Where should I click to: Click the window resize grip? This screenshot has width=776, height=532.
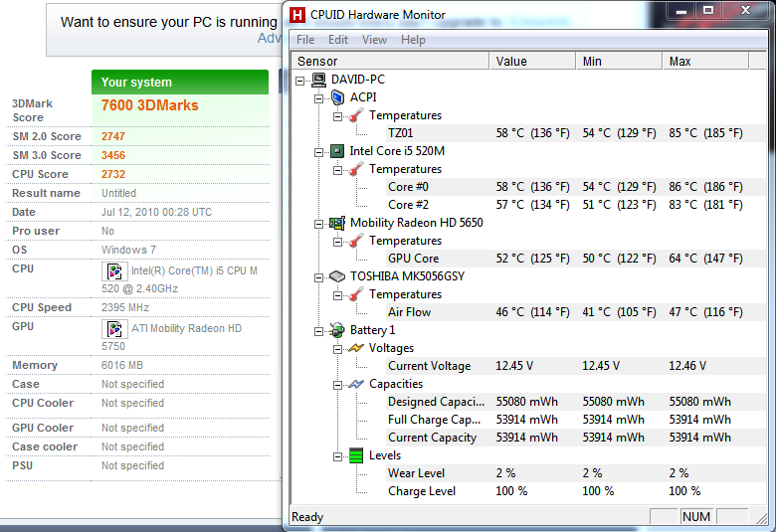pos(763,518)
